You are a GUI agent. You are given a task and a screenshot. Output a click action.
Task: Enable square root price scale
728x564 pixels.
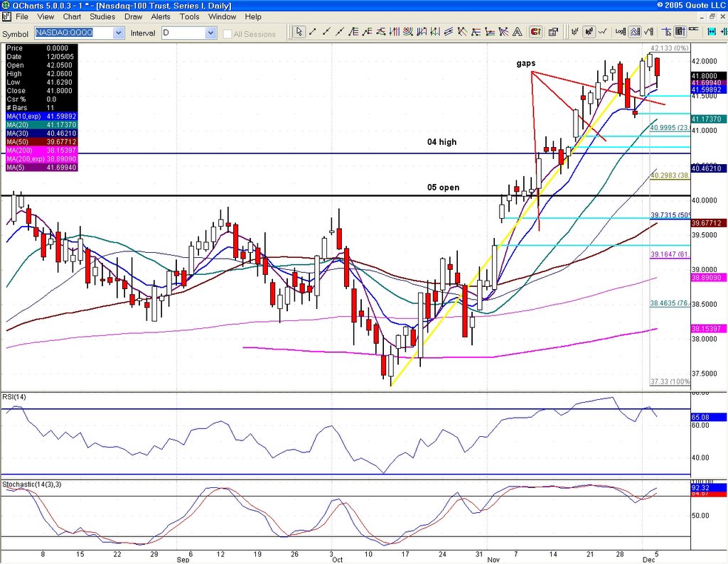[x=649, y=31]
